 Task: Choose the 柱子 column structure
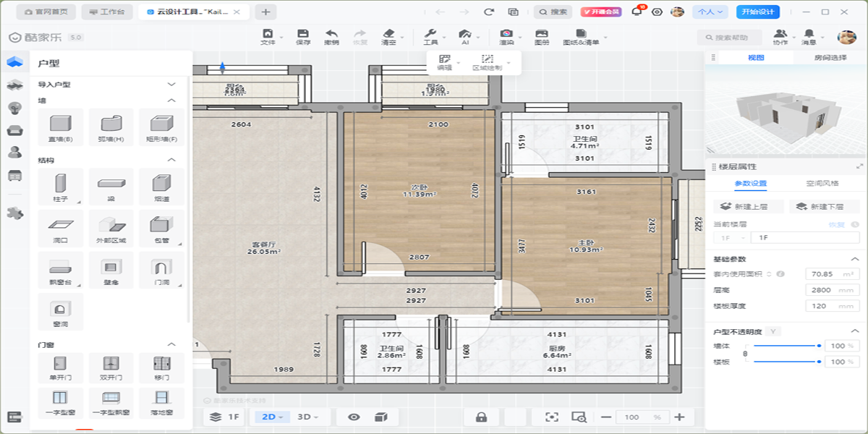(x=61, y=185)
